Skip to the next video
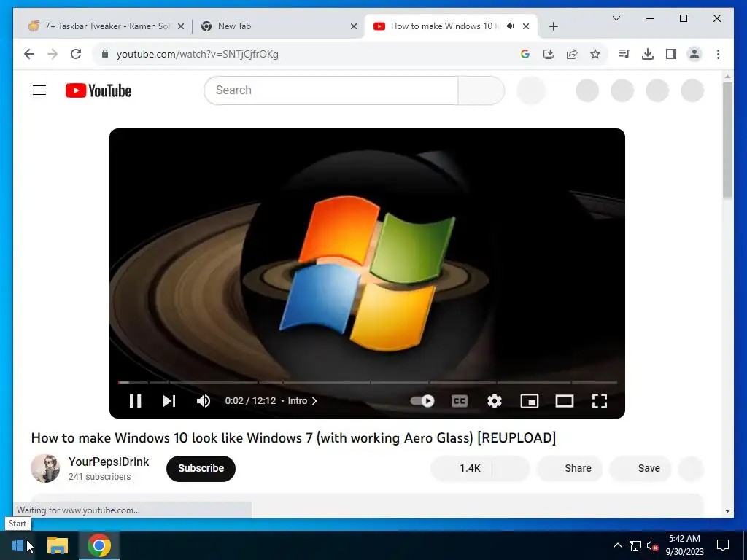The image size is (747, 560). (169, 401)
